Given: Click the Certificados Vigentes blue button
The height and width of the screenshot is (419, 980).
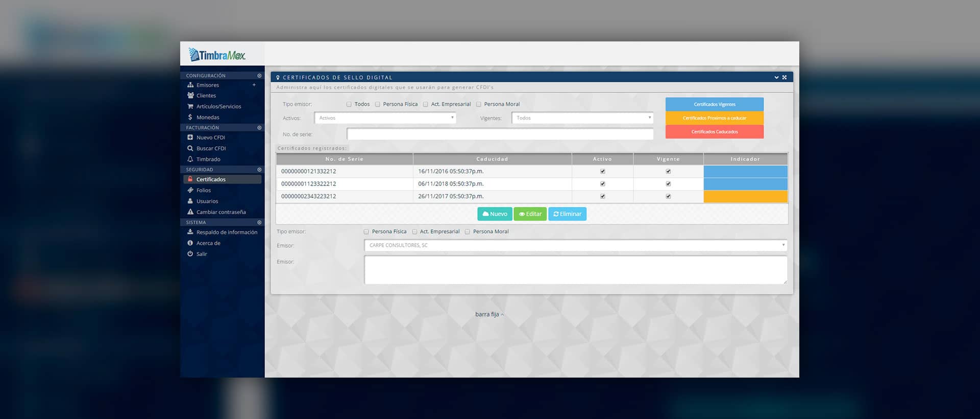Looking at the screenshot, I should (x=715, y=104).
